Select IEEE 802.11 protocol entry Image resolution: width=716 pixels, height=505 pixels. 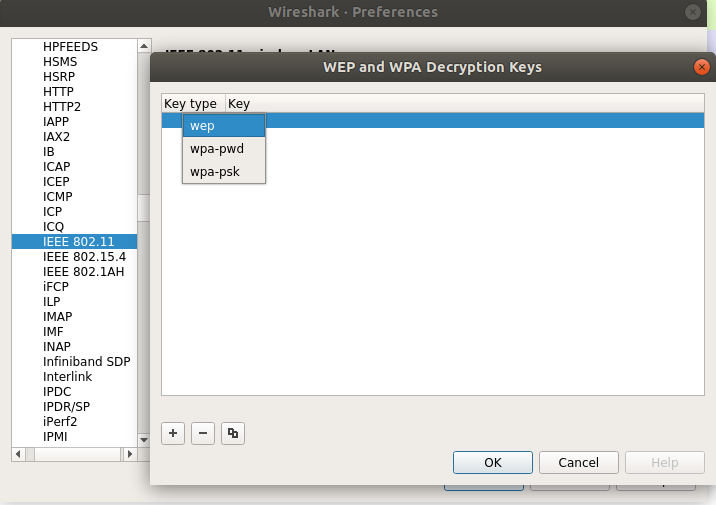[x=74, y=242]
